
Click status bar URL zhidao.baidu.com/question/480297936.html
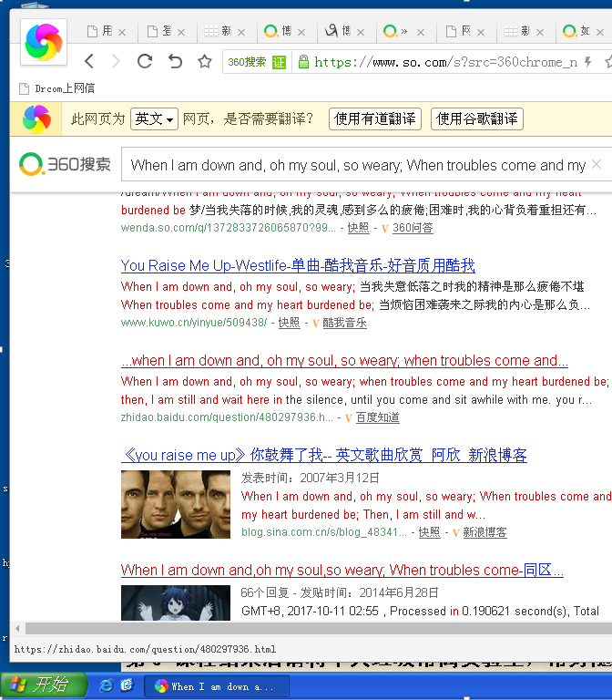pyautogui.click(x=145, y=649)
